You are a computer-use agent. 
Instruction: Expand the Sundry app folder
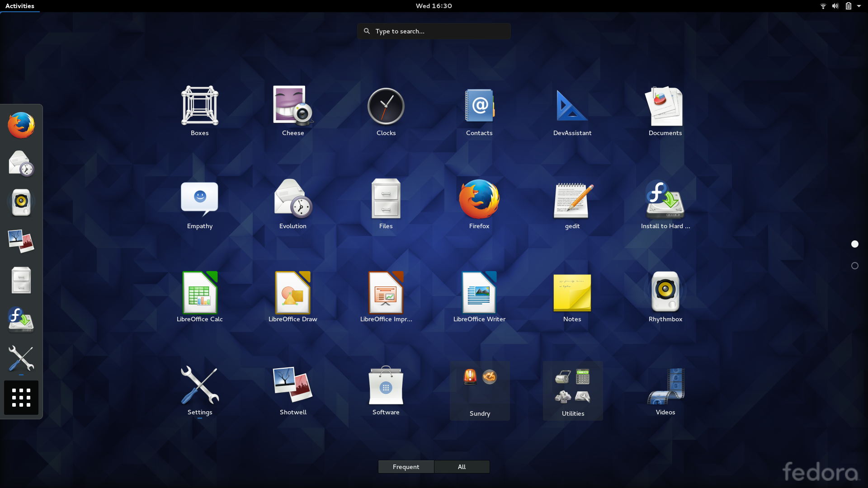coord(480,391)
